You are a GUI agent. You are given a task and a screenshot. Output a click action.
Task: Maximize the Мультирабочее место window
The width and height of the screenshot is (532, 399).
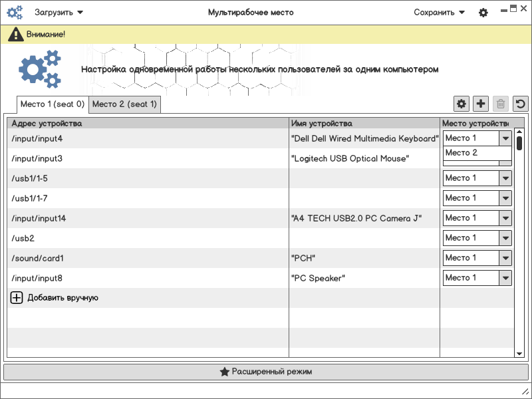(x=513, y=9)
